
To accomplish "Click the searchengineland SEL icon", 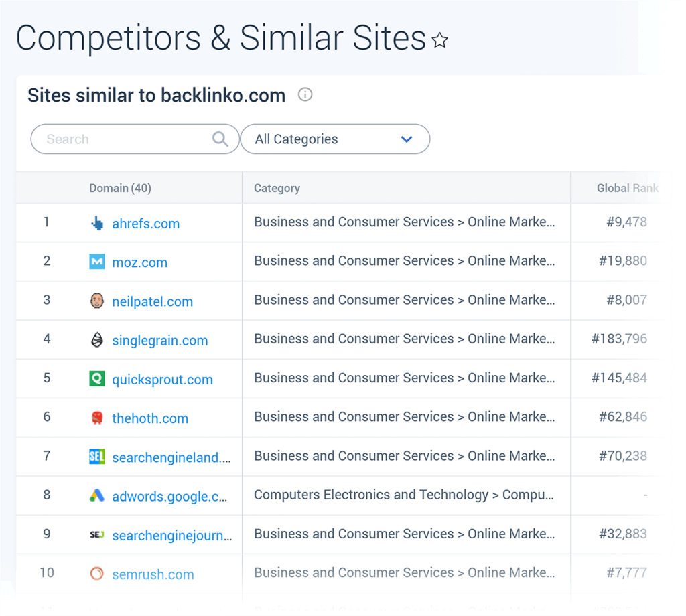I will pos(97,457).
